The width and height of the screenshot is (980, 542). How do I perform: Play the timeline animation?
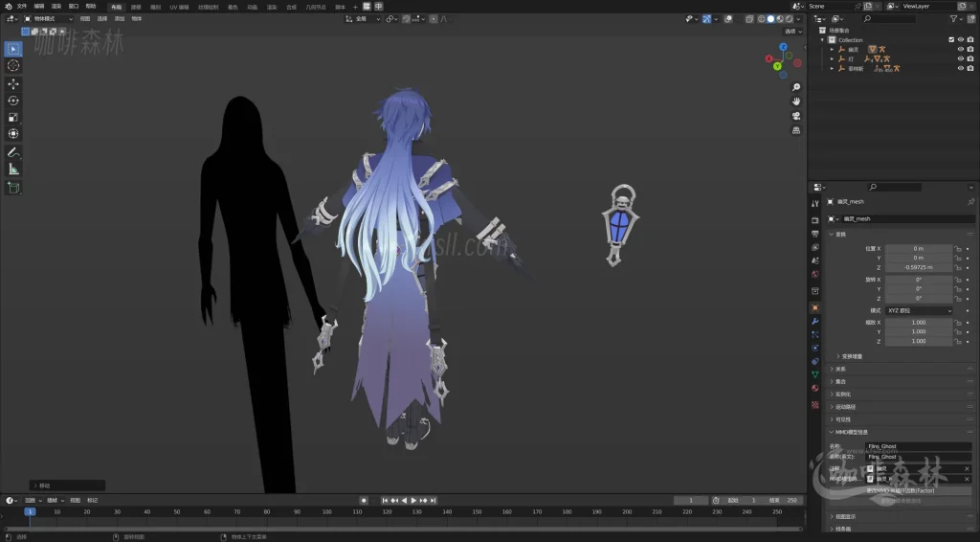413,501
